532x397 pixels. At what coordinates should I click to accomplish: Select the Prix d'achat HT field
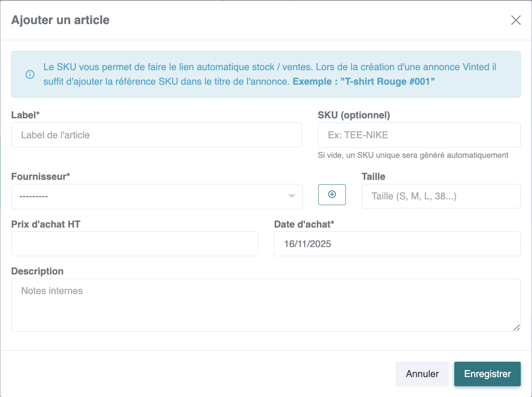[134, 244]
